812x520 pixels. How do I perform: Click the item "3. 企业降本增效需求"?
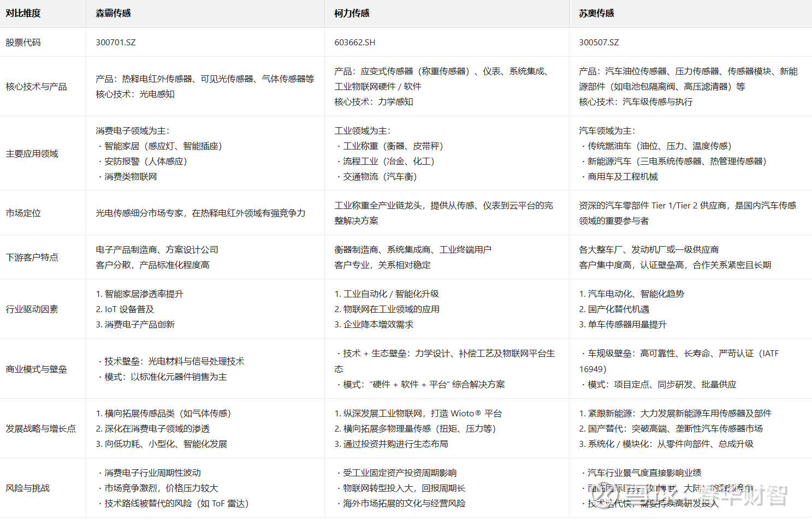tap(374, 325)
